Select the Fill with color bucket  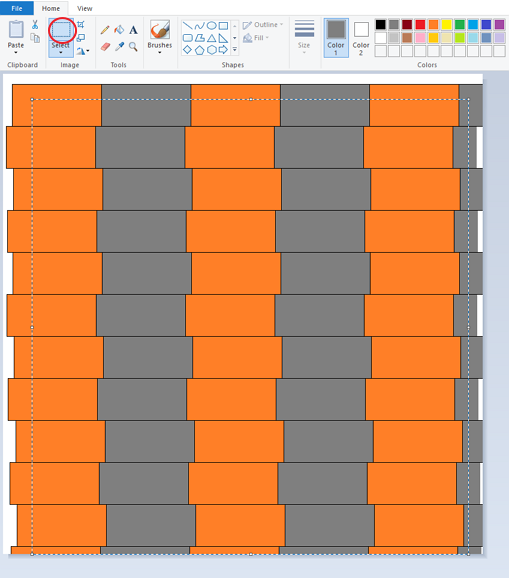[119, 30]
